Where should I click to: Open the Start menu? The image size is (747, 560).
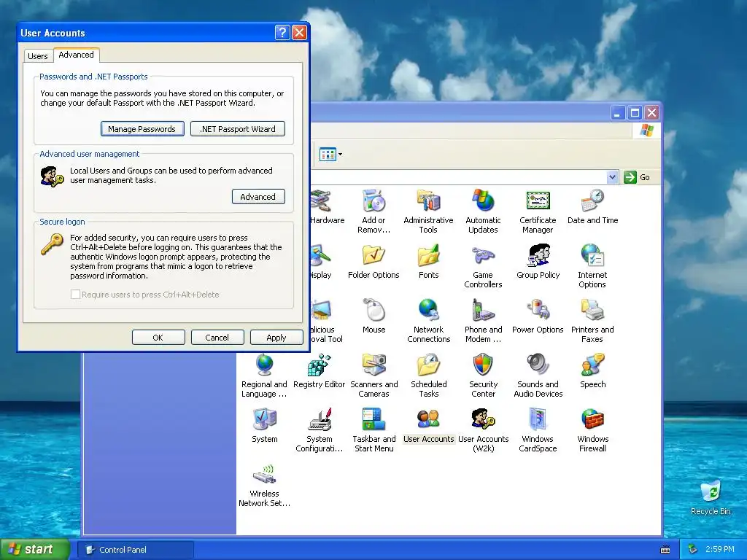click(34, 550)
